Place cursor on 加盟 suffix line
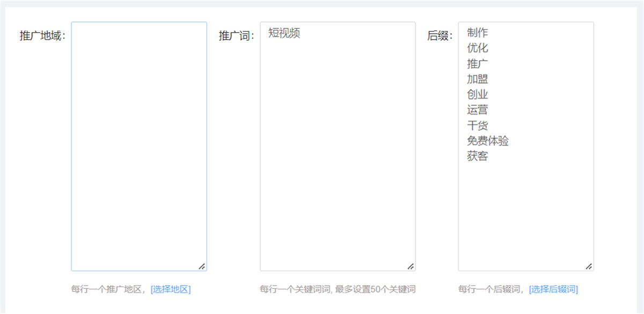Screen dimensions: 644x314 [x=478, y=79]
